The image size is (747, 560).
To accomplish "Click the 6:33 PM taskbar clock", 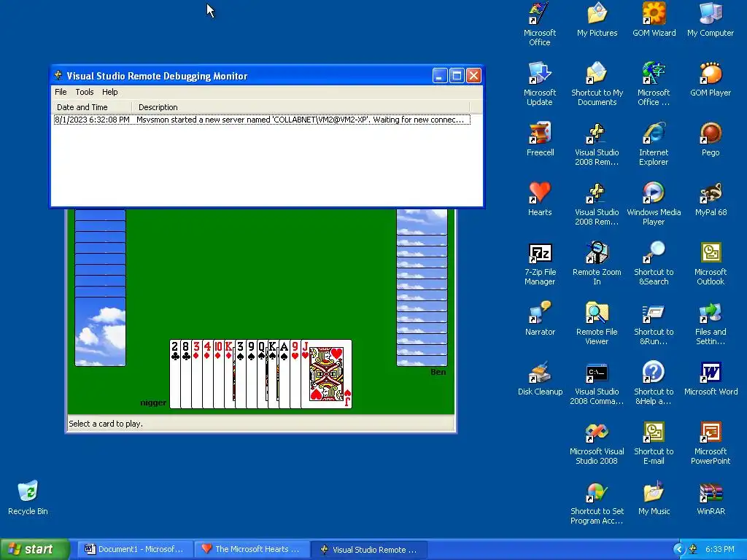I will [x=720, y=549].
